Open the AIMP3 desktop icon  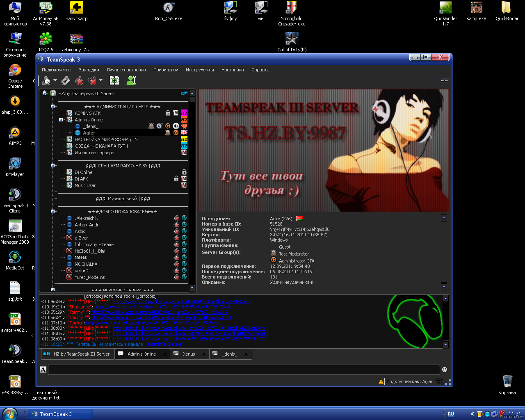coord(15,136)
